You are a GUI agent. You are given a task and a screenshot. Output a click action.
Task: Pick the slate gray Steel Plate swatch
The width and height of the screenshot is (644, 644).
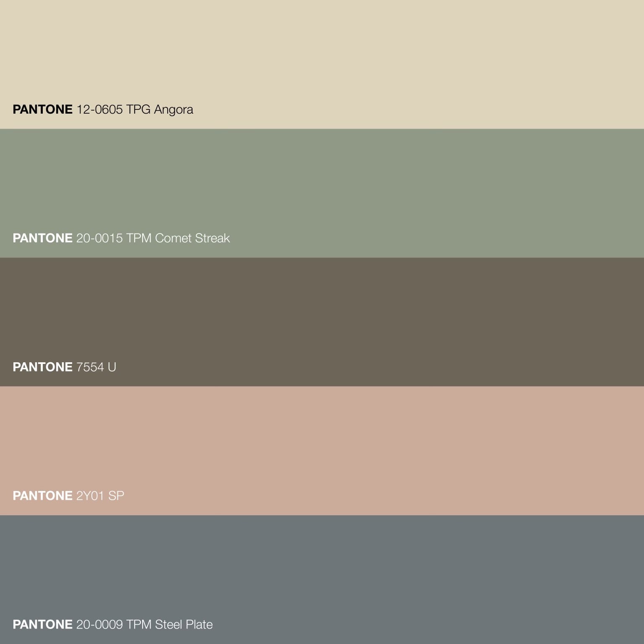click(x=322, y=574)
